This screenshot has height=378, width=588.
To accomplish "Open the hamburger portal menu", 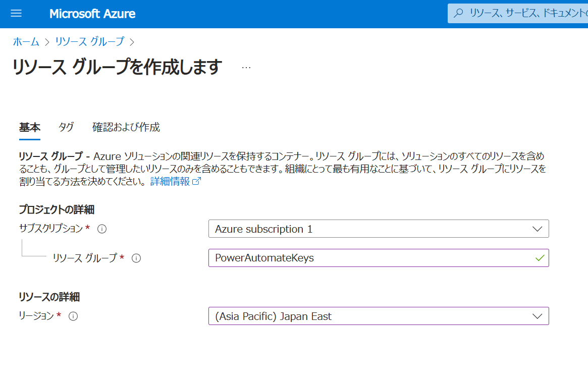I will pos(16,14).
